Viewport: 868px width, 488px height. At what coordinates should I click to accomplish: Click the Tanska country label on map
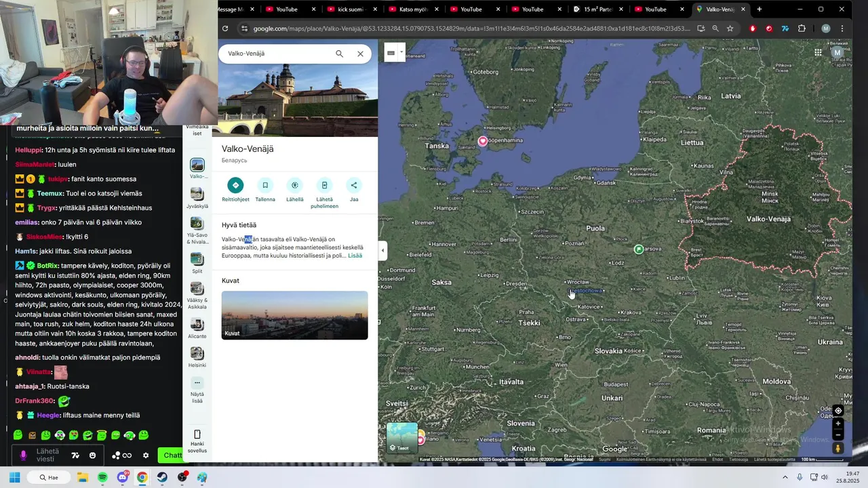click(x=437, y=146)
